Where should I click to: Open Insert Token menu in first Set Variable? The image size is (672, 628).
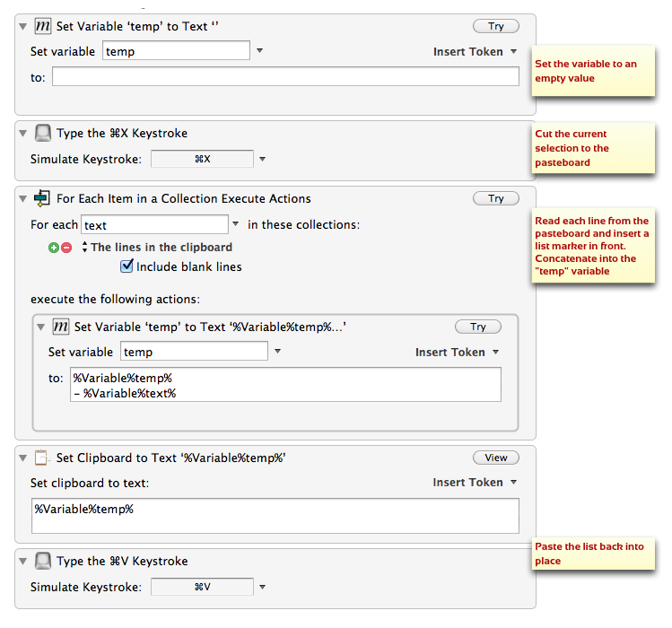(475, 51)
